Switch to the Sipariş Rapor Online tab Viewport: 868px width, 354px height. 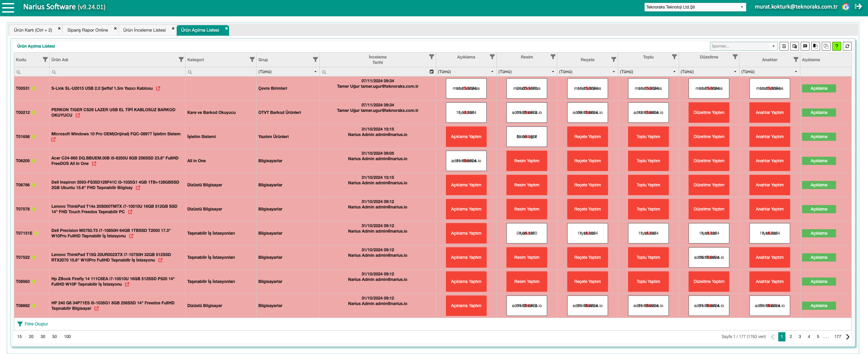pyautogui.click(x=87, y=30)
